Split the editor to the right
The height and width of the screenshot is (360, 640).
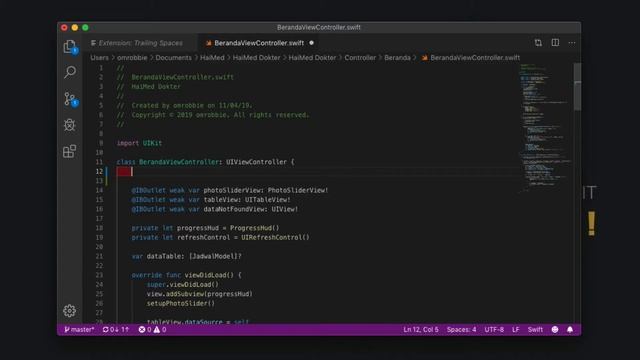[555, 43]
